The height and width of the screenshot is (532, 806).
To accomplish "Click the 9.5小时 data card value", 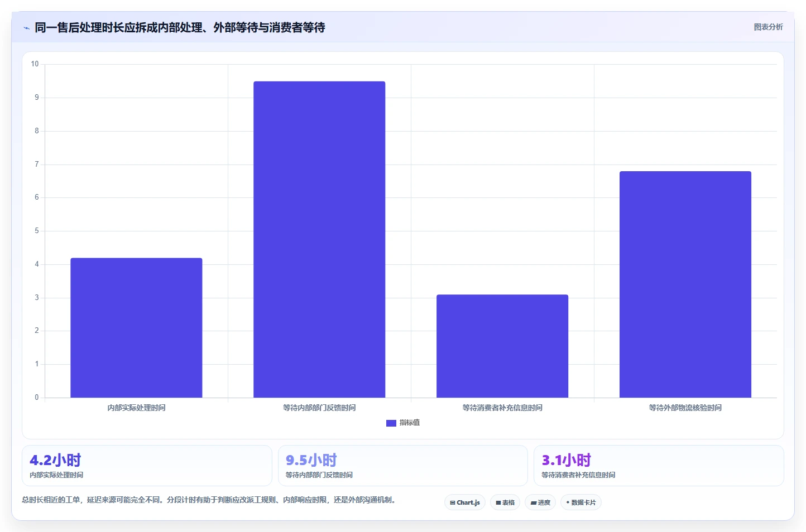I will point(311,460).
